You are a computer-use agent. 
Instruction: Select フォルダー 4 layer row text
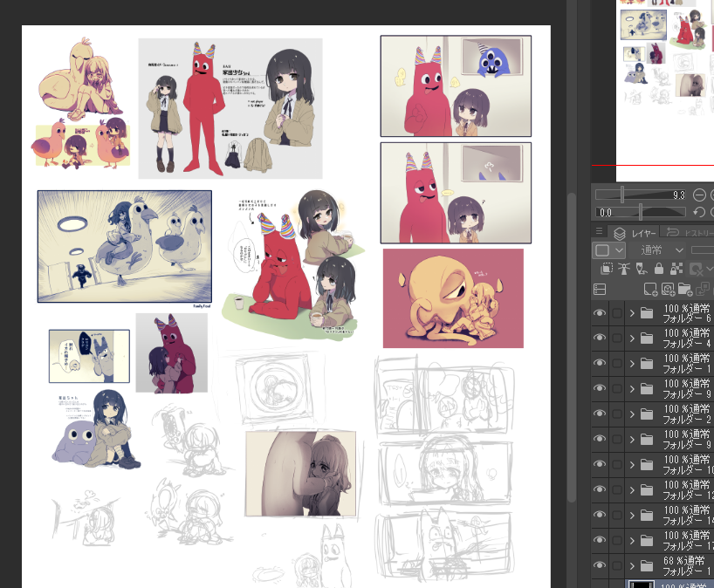pyautogui.click(x=686, y=338)
